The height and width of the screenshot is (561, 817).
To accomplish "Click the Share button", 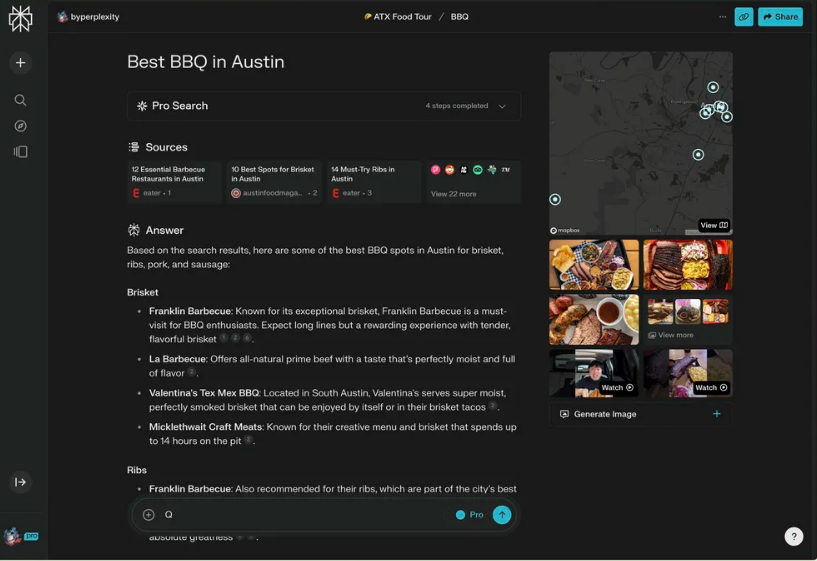I will (780, 17).
